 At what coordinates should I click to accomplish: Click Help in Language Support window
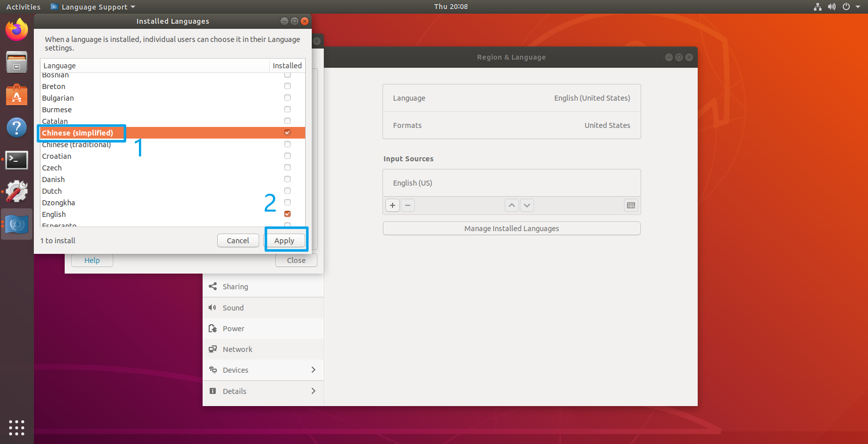[92, 260]
